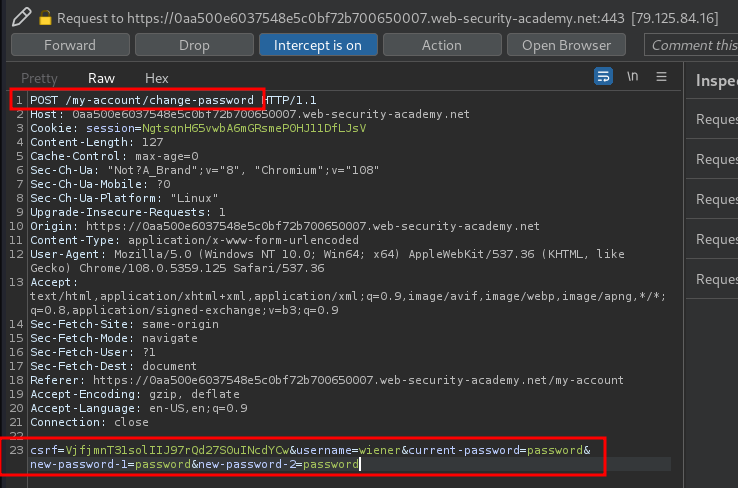Click the Open Browser button
Viewport: 738px width, 488px height.
(x=566, y=45)
